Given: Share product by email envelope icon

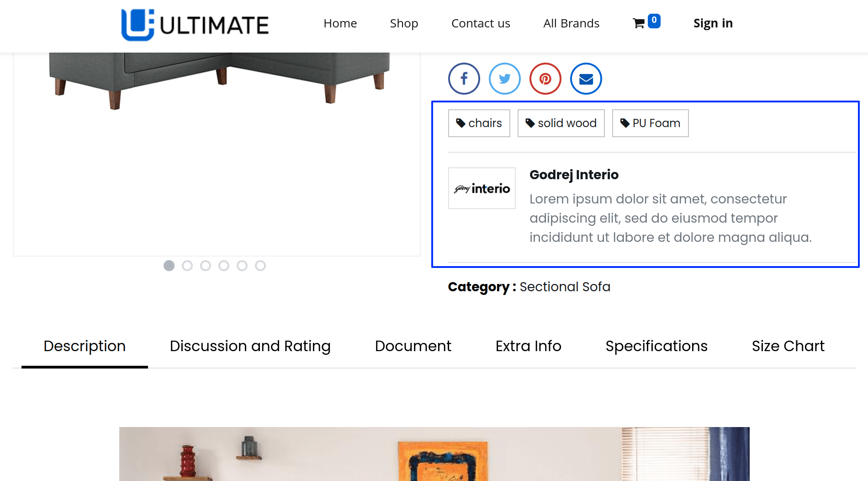Looking at the screenshot, I should (x=586, y=79).
